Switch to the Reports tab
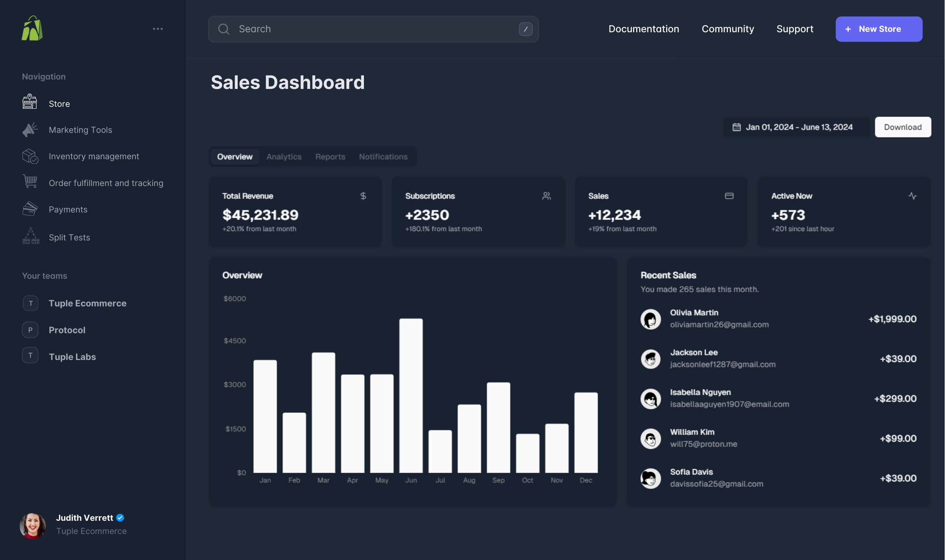Viewport: 945px width, 560px height. coord(330,156)
